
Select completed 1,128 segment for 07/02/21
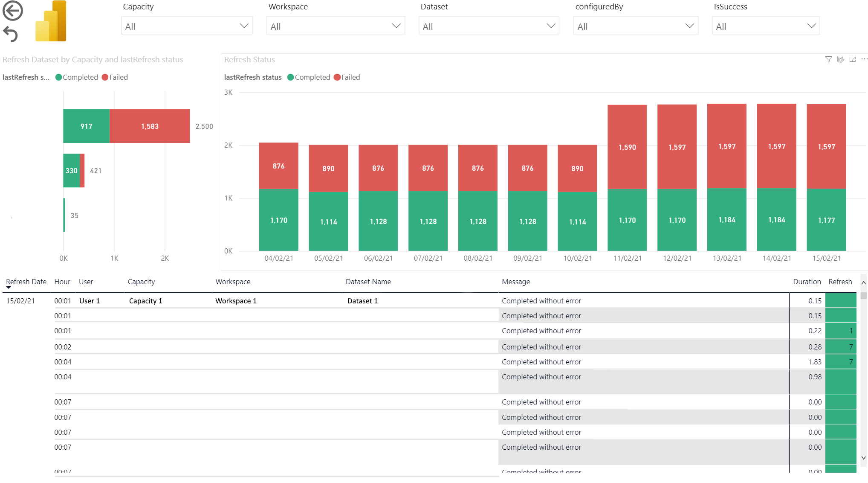pyautogui.click(x=428, y=221)
